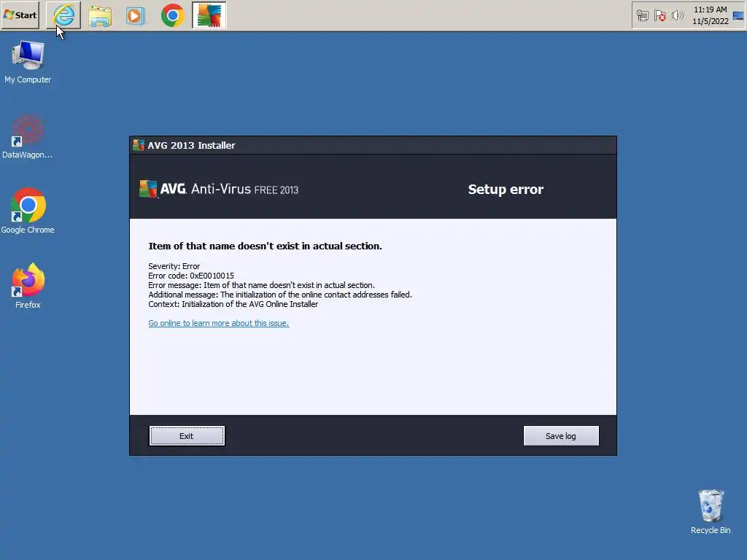The width and height of the screenshot is (747, 560).
Task: Launch Internet Explorer from the taskbar
Action: point(64,15)
